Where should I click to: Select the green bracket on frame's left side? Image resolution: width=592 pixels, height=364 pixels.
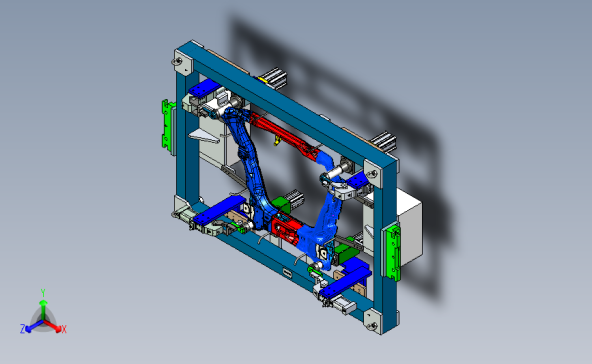(x=168, y=125)
